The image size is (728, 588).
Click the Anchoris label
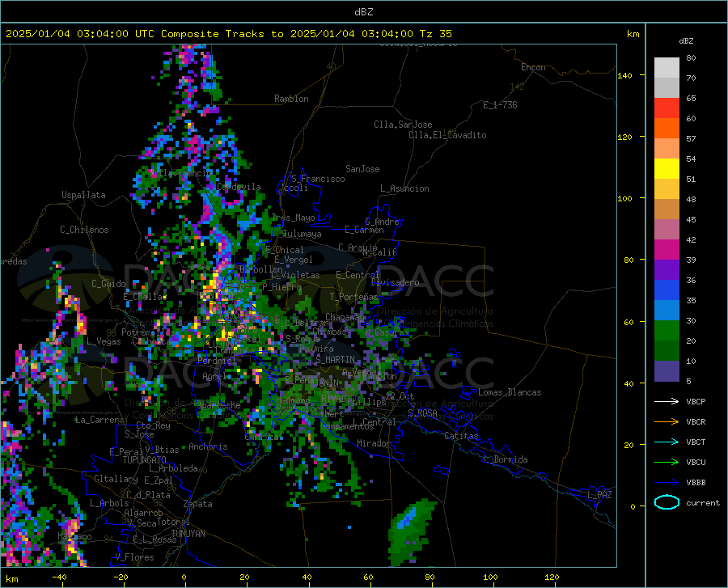pyautogui.click(x=208, y=446)
